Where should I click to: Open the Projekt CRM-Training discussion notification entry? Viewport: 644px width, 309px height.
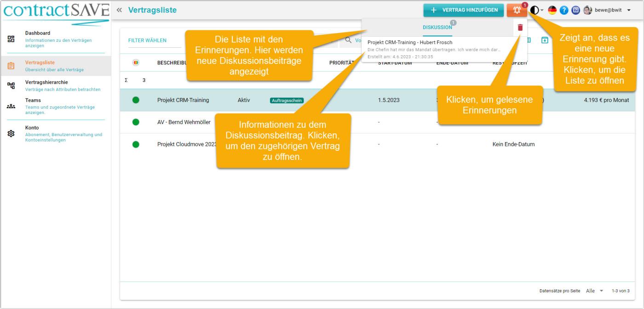tap(434, 49)
